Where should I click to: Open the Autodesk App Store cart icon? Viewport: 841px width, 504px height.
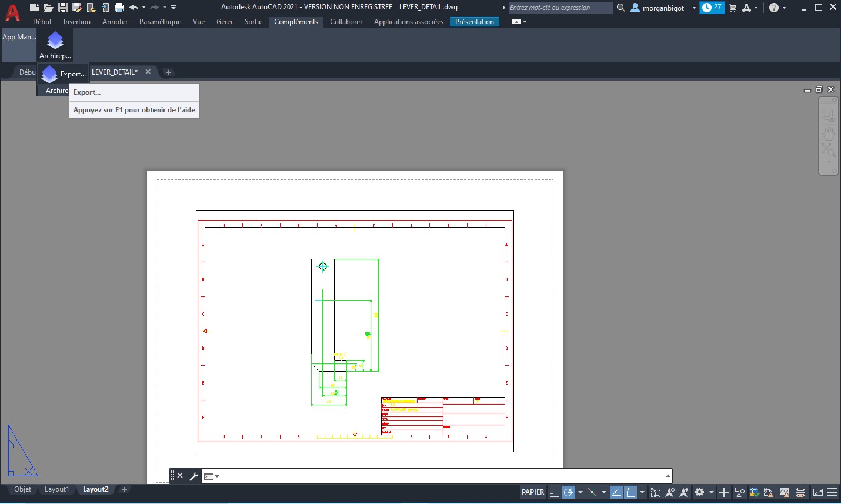click(733, 8)
